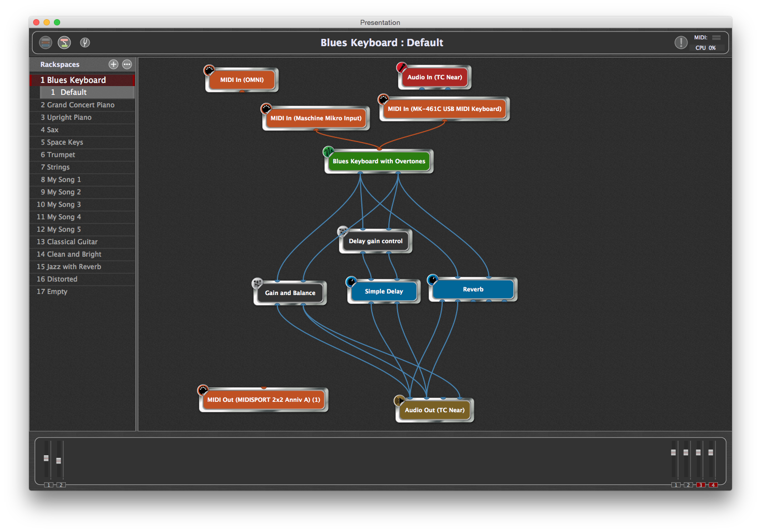Click knob icon on Reverb block
The width and height of the screenshot is (761, 532).
pos(432,280)
